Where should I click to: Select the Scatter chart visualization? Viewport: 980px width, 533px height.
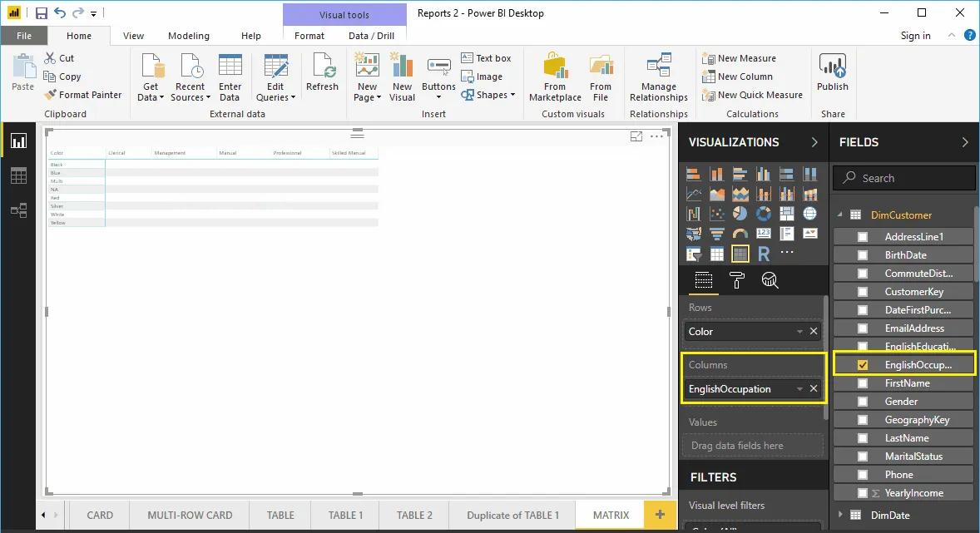pyautogui.click(x=715, y=213)
